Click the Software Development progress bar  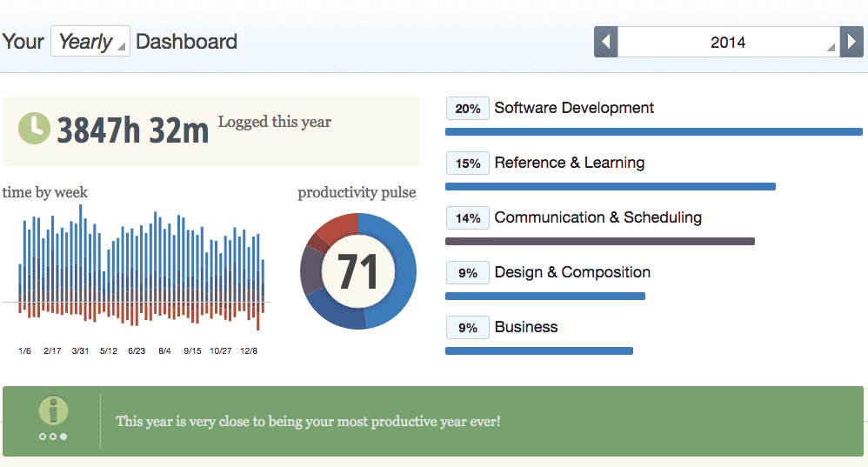tap(653, 132)
